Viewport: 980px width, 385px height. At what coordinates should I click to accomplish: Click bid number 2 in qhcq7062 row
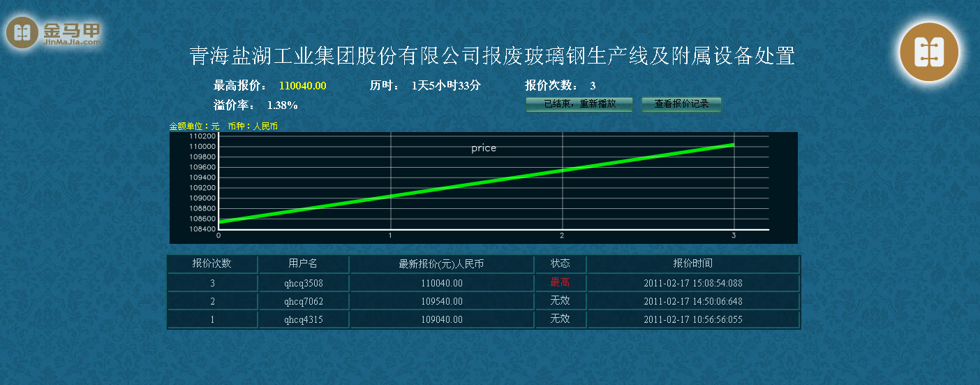[212, 302]
